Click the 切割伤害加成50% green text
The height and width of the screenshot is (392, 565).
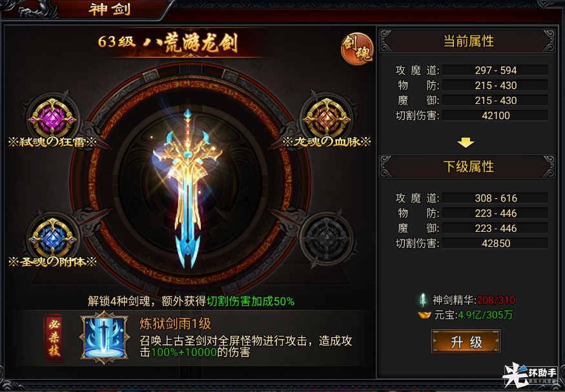251,301
